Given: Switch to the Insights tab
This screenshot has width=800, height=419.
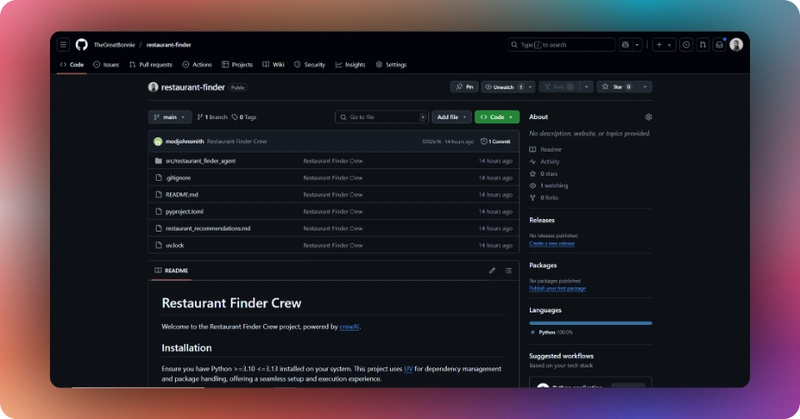Looking at the screenshot, I should click(350, 65).
